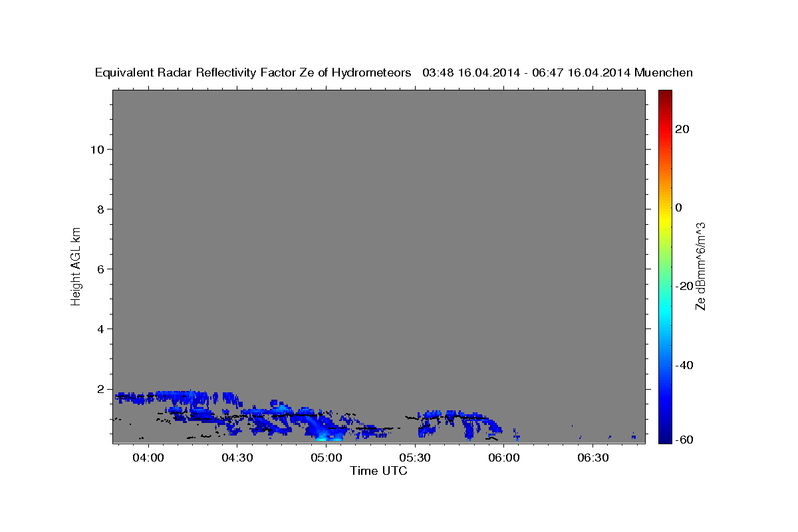Screen dimensions: 798x532
Task: Click the 04:30 time tick label
Action: (237, 458)
